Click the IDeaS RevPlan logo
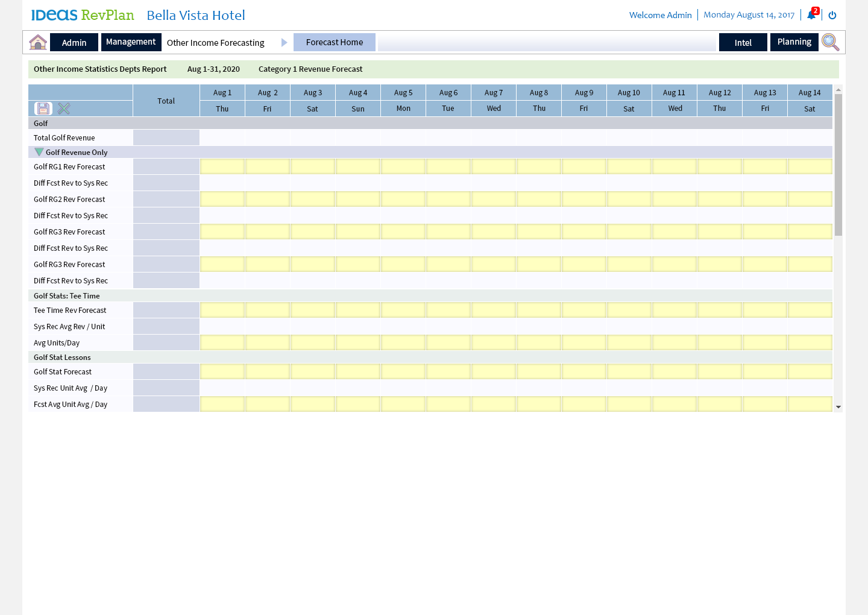The width and height of the screenshot is (868, 615). (x=83, y=15)
